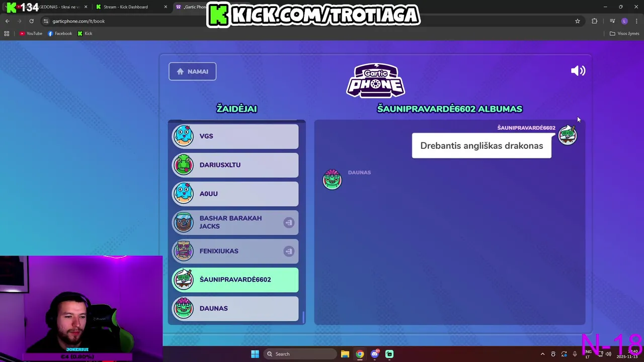The image size is (644, 362).
Task: Click the players list scrollbar
Action: [303, 317]
